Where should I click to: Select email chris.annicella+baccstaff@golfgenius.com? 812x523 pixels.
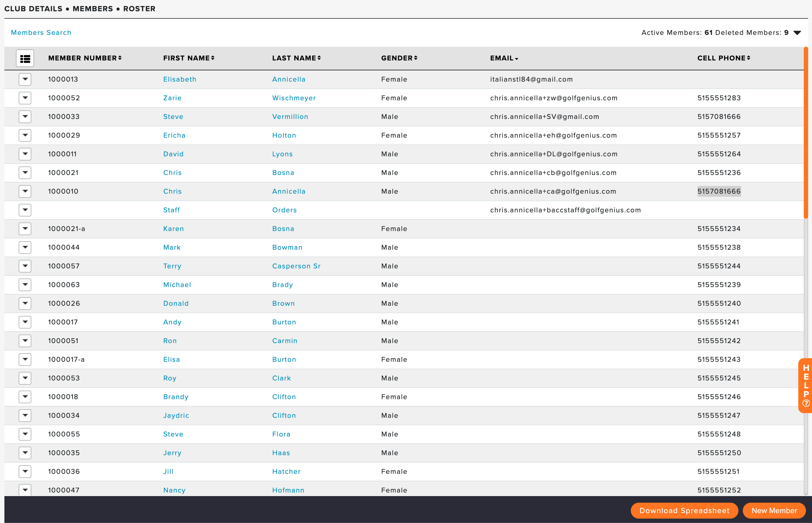click(x=565, y=210)
